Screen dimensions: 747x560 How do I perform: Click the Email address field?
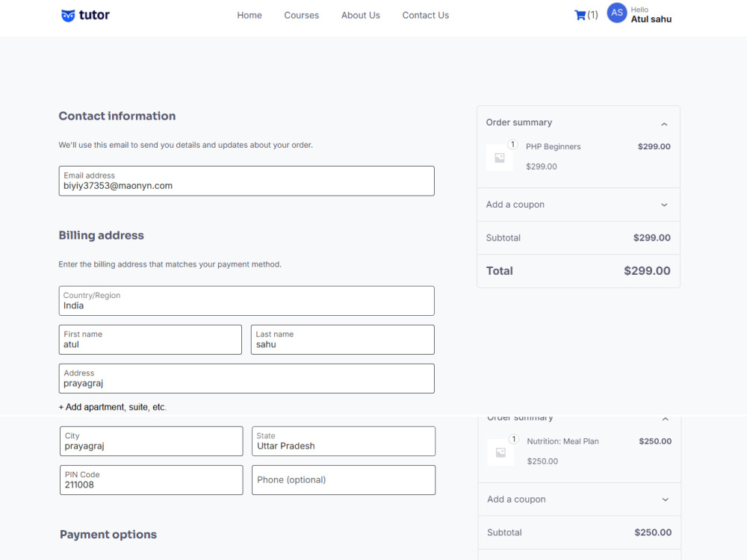247,181
